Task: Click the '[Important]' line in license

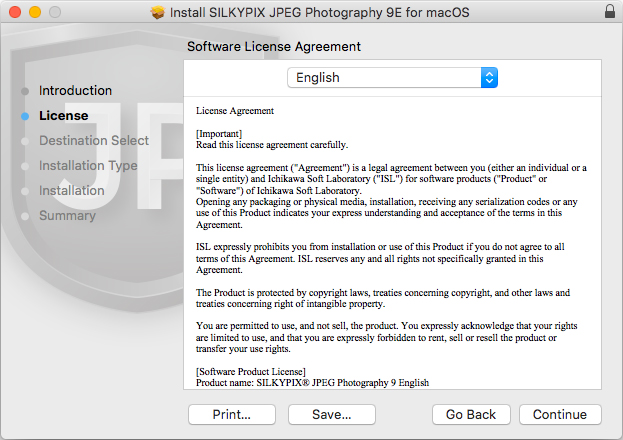Action: point(219,134)
